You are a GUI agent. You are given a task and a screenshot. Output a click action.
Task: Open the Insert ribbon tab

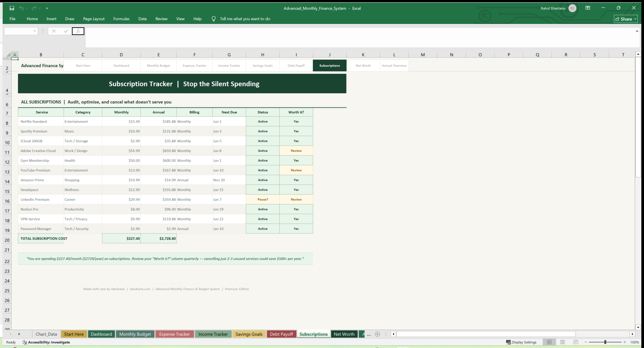coord(51,19)
